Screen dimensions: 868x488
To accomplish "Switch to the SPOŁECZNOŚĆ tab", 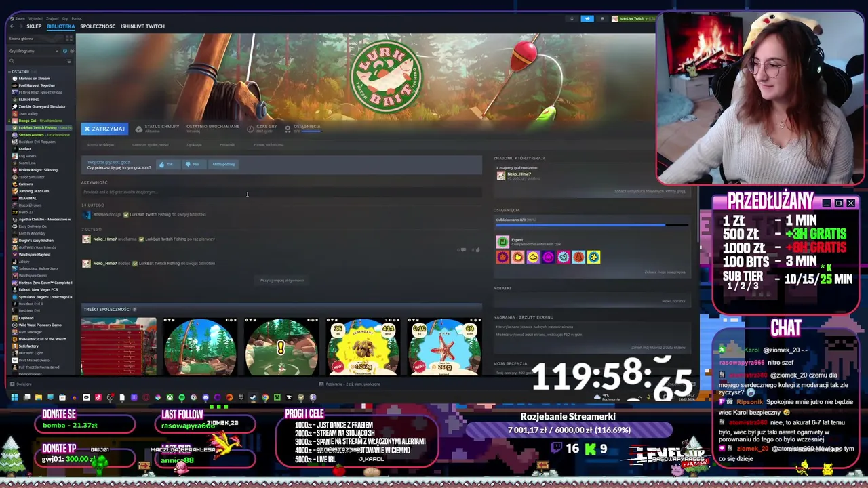I will (x=98, y=26).
